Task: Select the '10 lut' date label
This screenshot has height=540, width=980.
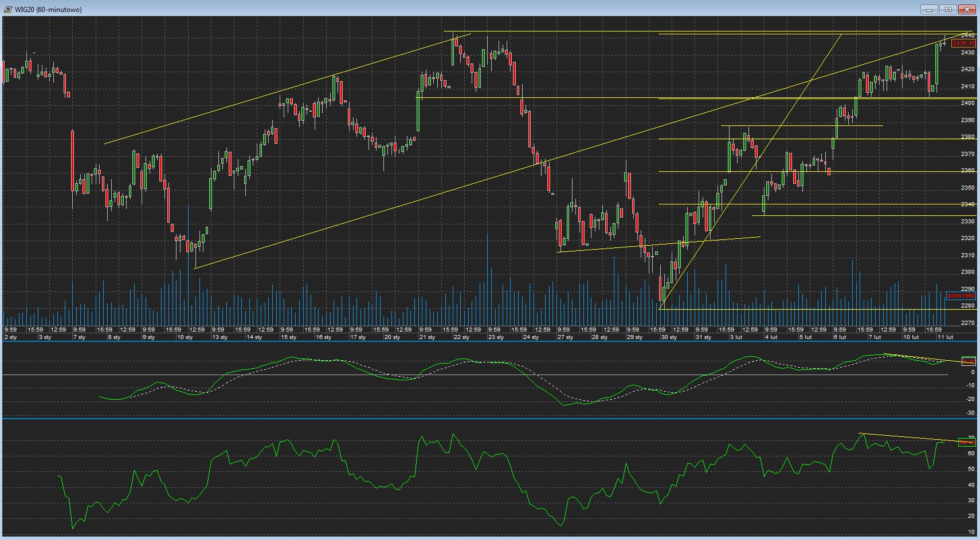Action: [911, 337]
